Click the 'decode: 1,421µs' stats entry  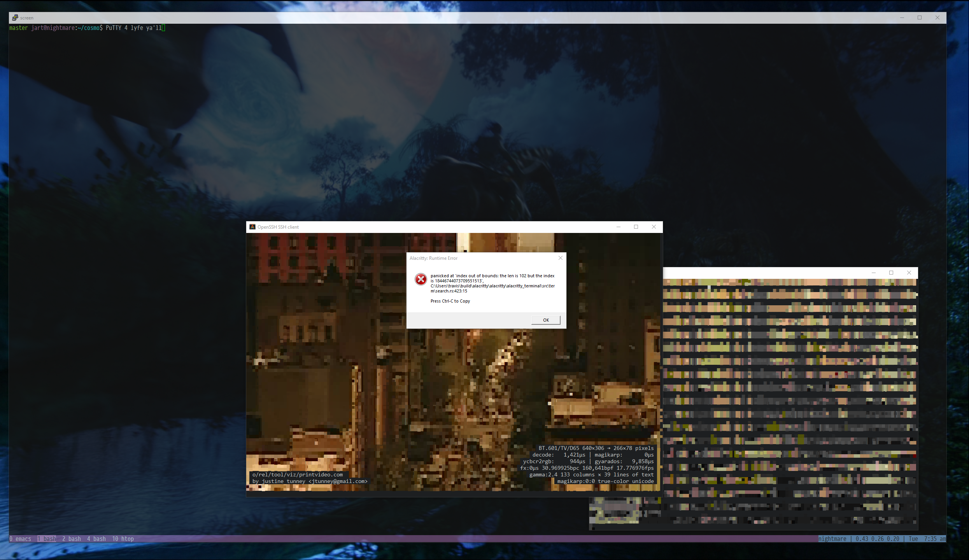click(x=559, y=455)
